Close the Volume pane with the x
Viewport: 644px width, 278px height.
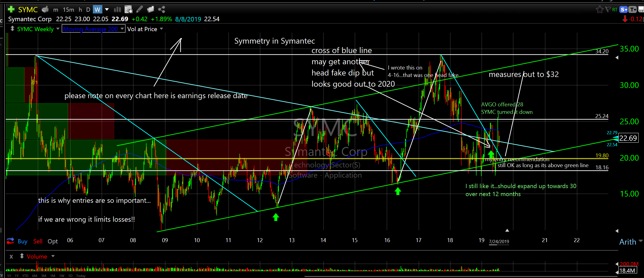(11, 256)
